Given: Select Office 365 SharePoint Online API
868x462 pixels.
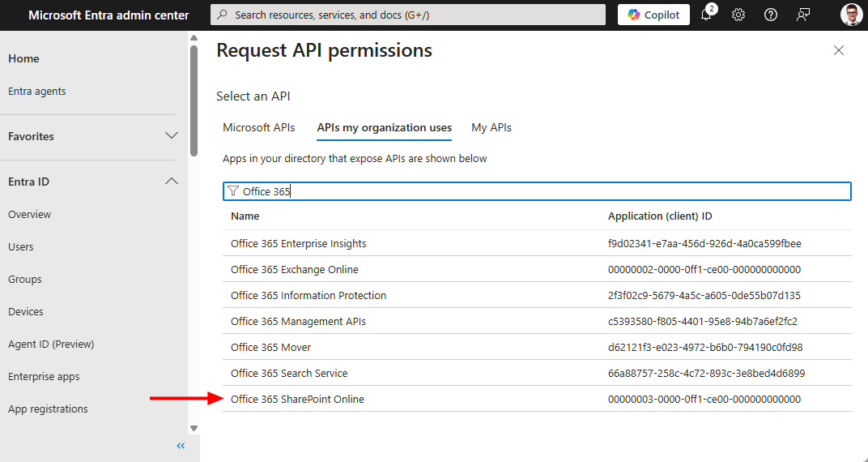Looking at the screenshot, I should tap(297, 399).
